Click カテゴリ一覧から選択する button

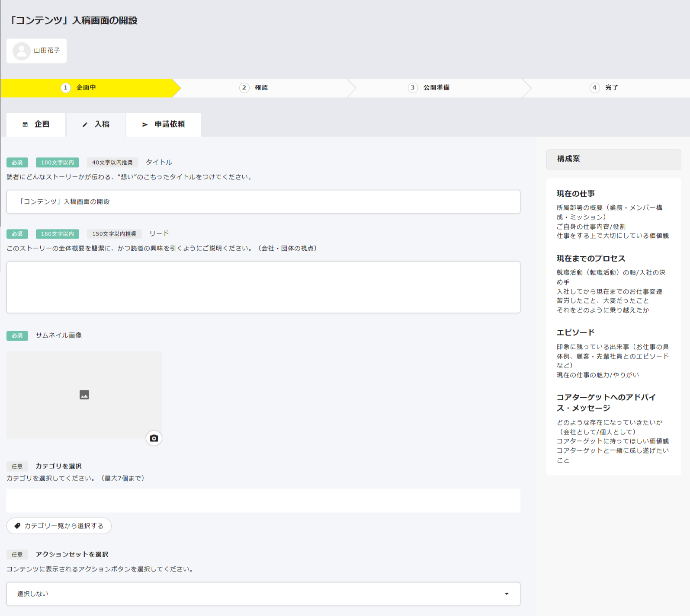59,526
